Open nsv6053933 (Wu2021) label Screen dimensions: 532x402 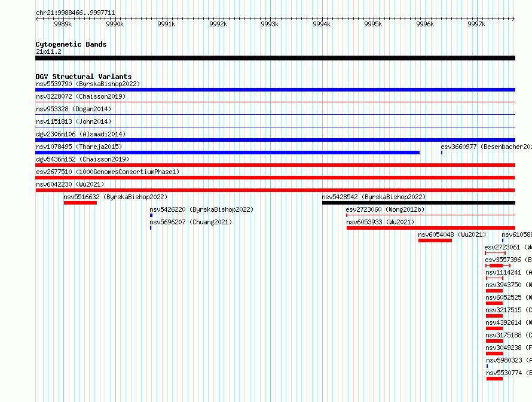380,222
